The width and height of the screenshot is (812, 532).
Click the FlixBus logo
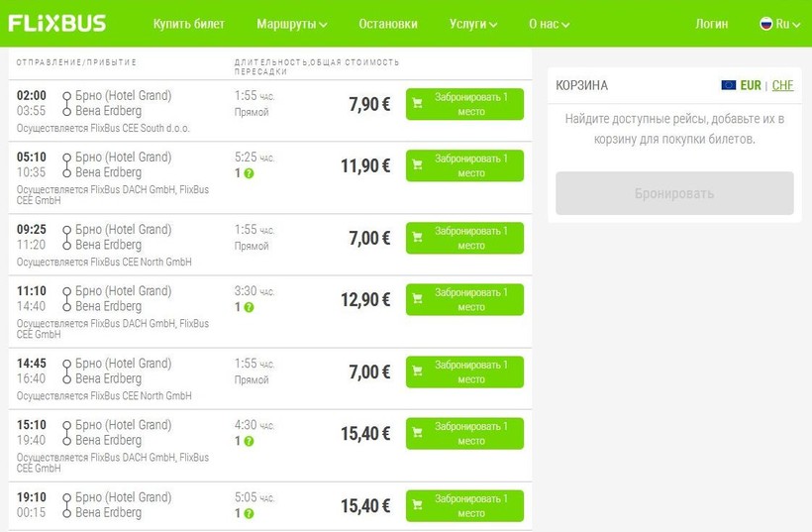(57, 24)
